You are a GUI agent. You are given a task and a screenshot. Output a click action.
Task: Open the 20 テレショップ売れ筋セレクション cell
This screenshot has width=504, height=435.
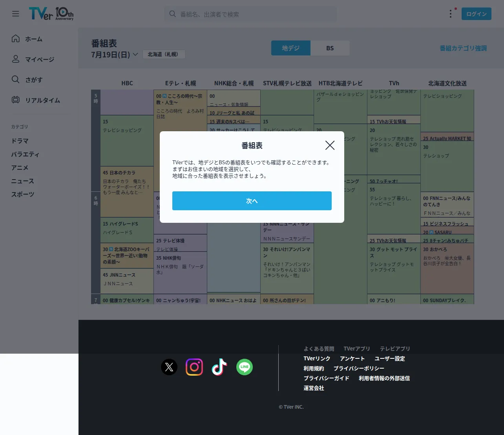coord(394,149)
